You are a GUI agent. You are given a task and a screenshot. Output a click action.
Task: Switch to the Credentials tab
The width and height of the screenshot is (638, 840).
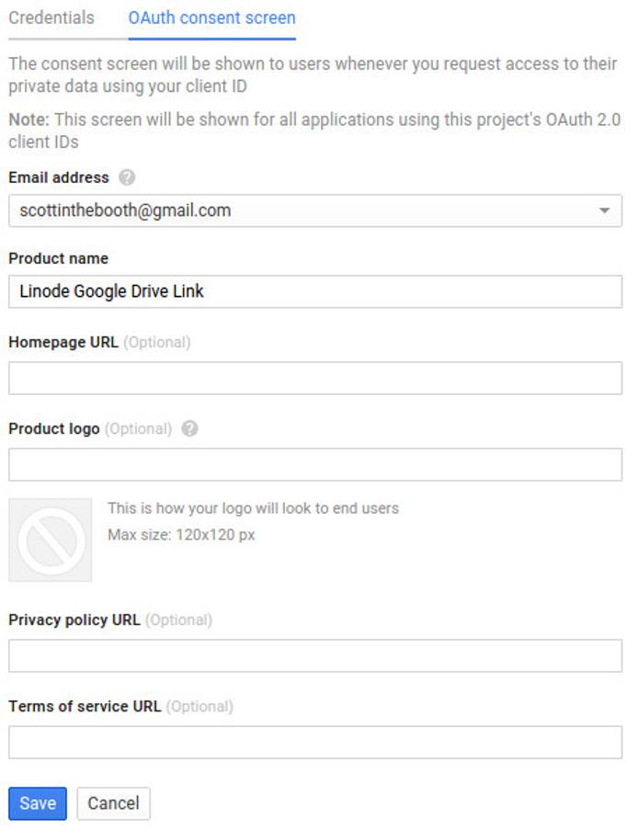tap(51, 17)
